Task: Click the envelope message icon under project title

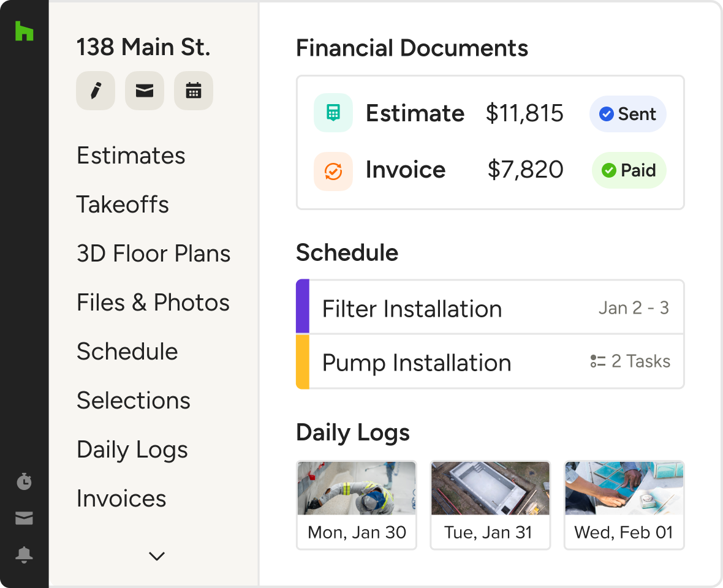Action: point(144,91)
